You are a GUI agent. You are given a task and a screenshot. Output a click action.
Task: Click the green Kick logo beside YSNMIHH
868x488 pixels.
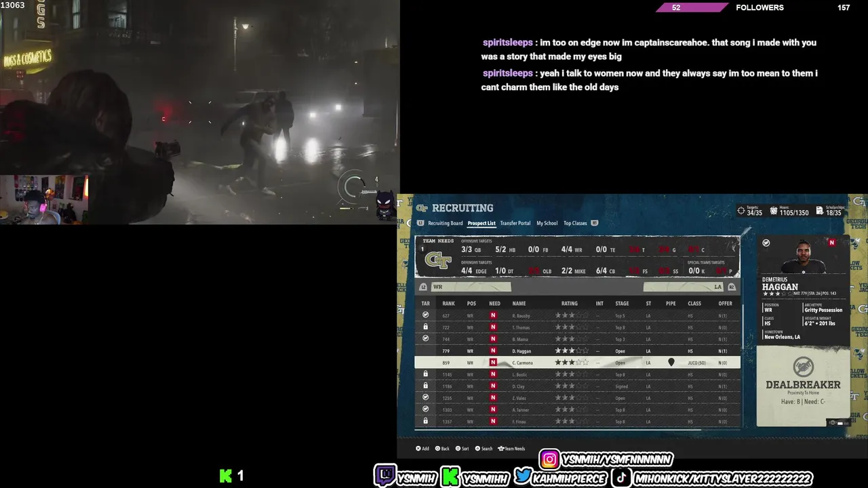pyautogui.click(x=450, y=476)
